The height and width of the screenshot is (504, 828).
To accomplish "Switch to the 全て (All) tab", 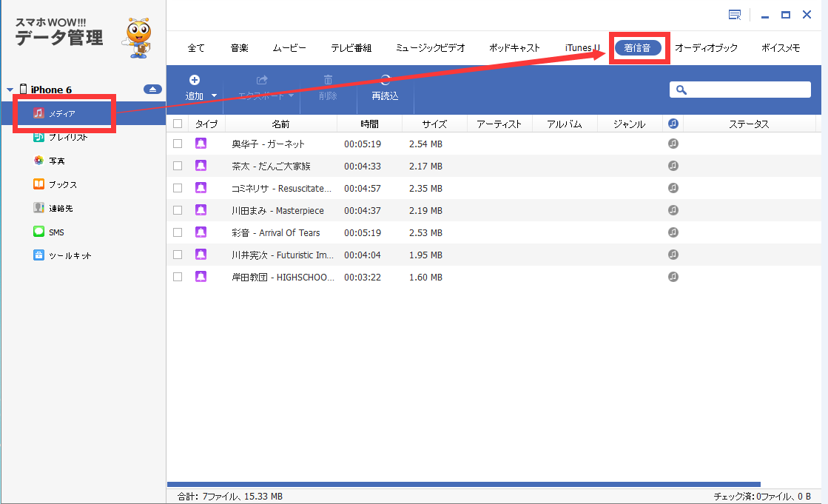I will pos(196,47).
